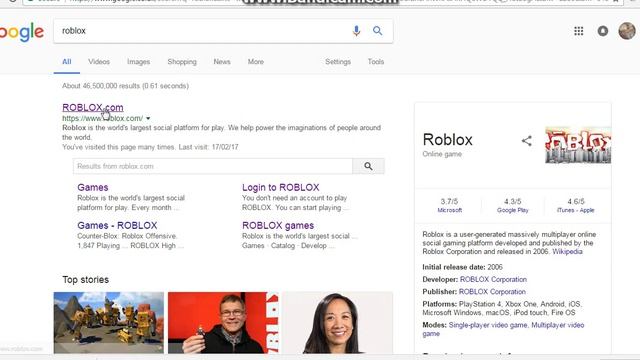640x360 pixels.
Task: Open search Settings
Action: (338, 62)
